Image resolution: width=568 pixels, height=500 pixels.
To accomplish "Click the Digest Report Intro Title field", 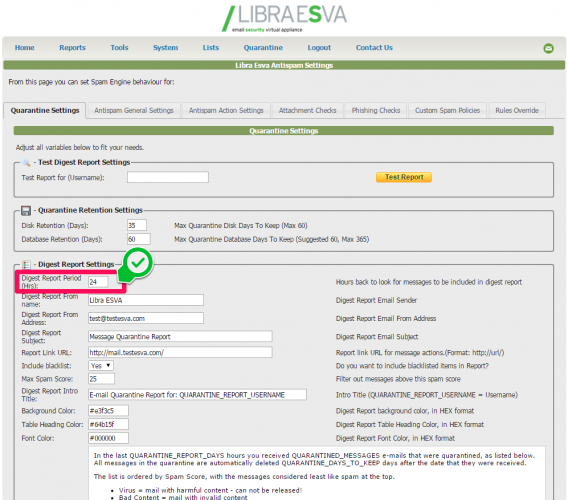I will tap(197, 395).
